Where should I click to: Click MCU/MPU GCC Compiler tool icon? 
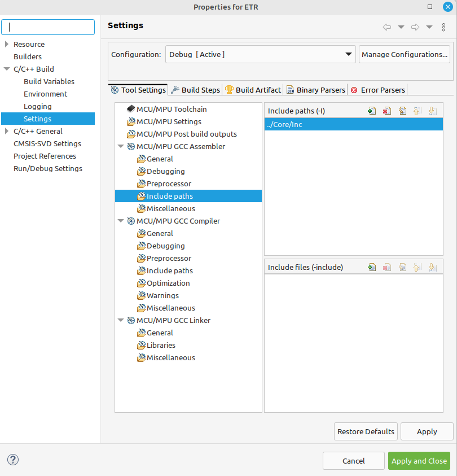point(131,221)
